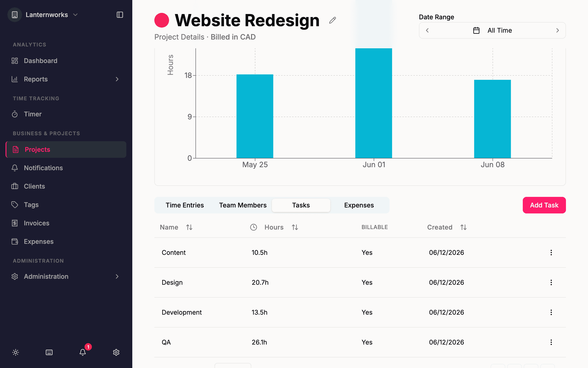The width and height of the screenshot is (588, 368).
Task: Open the Design task row menu
Action: [x=551, y=282]
